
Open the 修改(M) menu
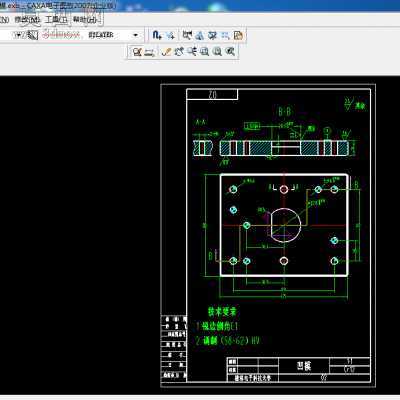pos(27,19)
